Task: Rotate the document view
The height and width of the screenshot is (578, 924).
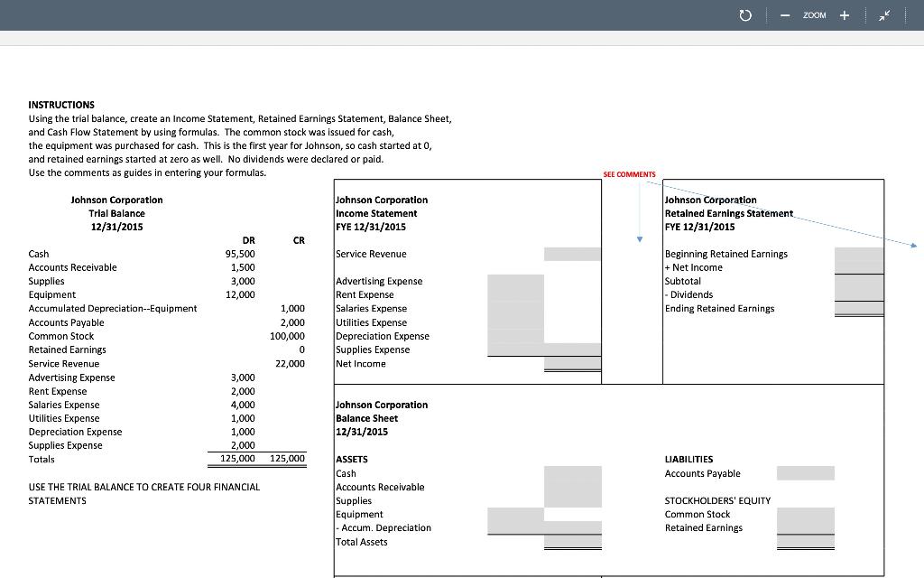Action: pyautogui.click(x=744, y=14)
